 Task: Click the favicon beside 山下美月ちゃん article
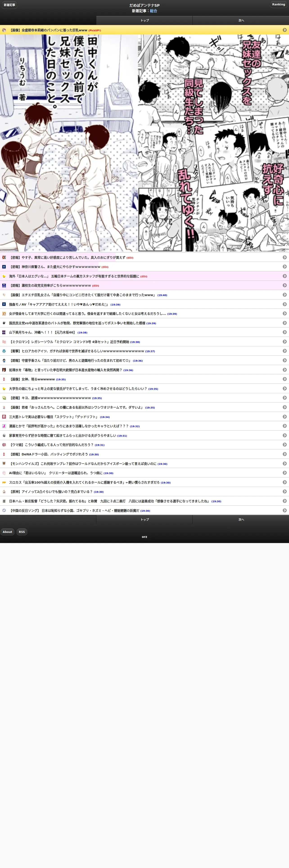pyautogui.click(x=4, y=332)
